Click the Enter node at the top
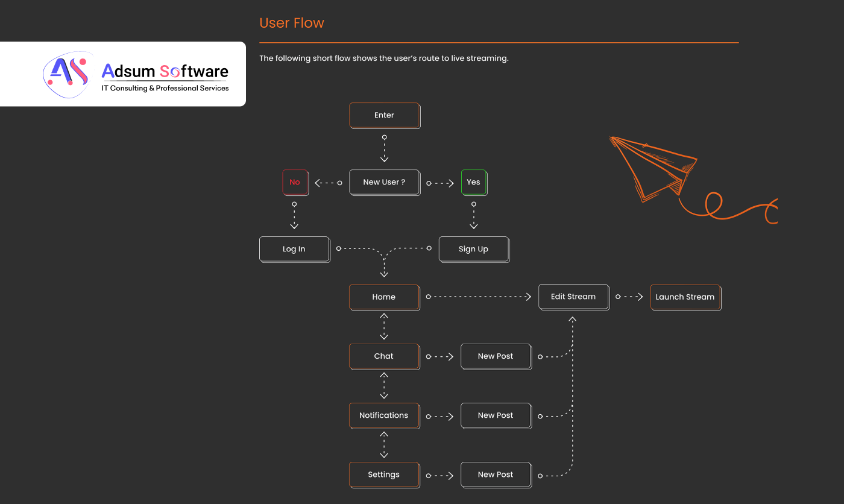 click(x=384, y=115)
